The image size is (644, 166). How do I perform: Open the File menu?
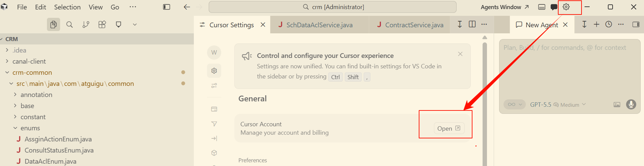[22, 7]
